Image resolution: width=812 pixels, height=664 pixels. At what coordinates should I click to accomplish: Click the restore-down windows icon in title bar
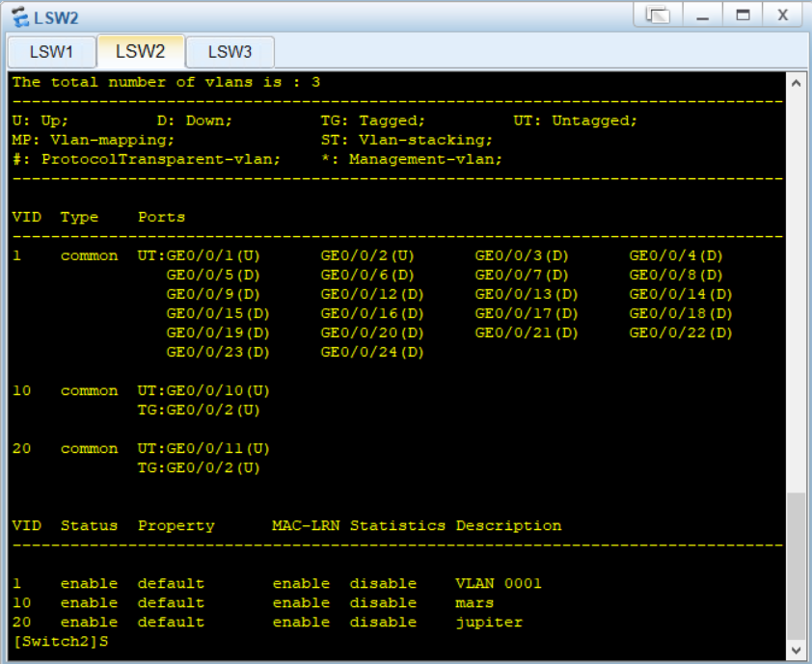[658, 14]
